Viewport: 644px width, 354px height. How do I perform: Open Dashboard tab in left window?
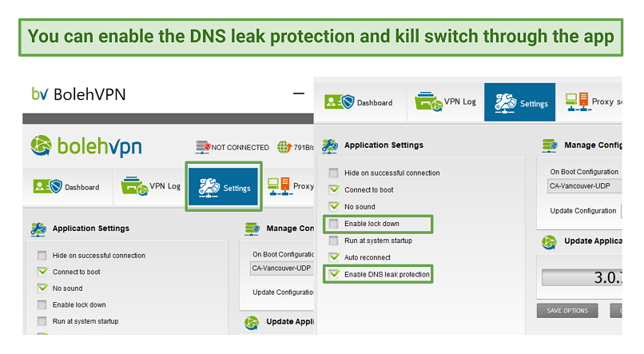point(67,187)
